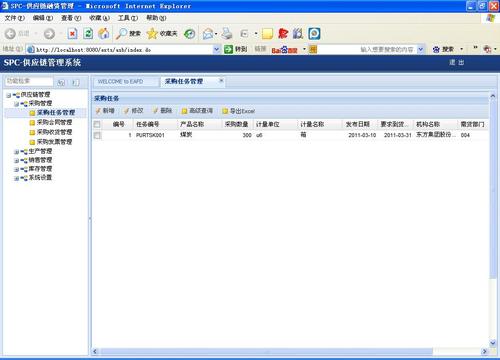Viewport: 500px width, 360px height.
Task: Click the Mail envelope icon
Action: [208, 33]
